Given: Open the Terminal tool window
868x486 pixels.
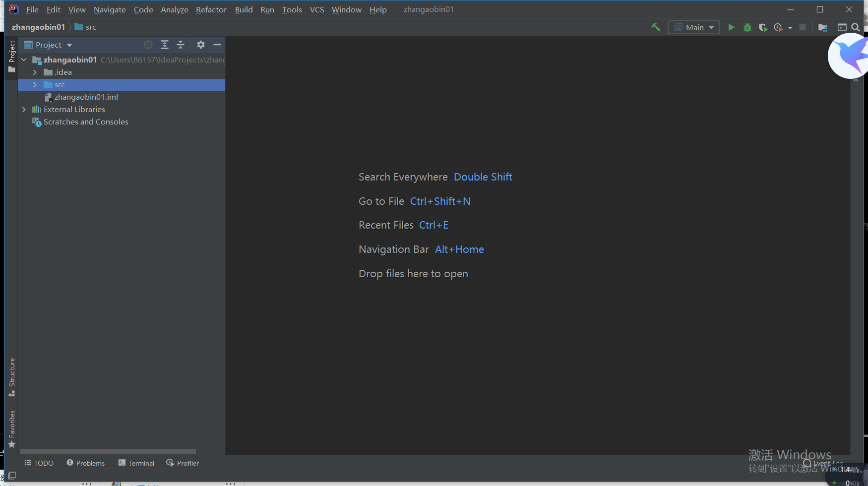Looking at the screenshot, I should (136, 463).
